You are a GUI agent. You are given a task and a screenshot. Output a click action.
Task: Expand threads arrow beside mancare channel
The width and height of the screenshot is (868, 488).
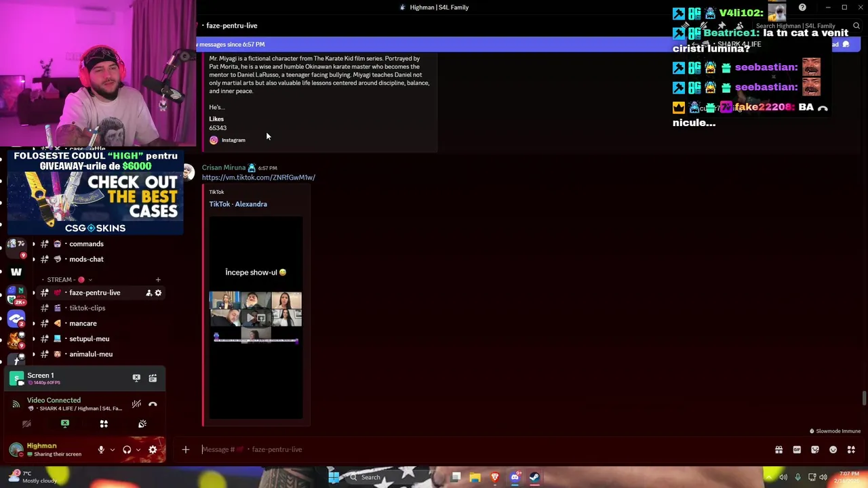pos(33,323)
